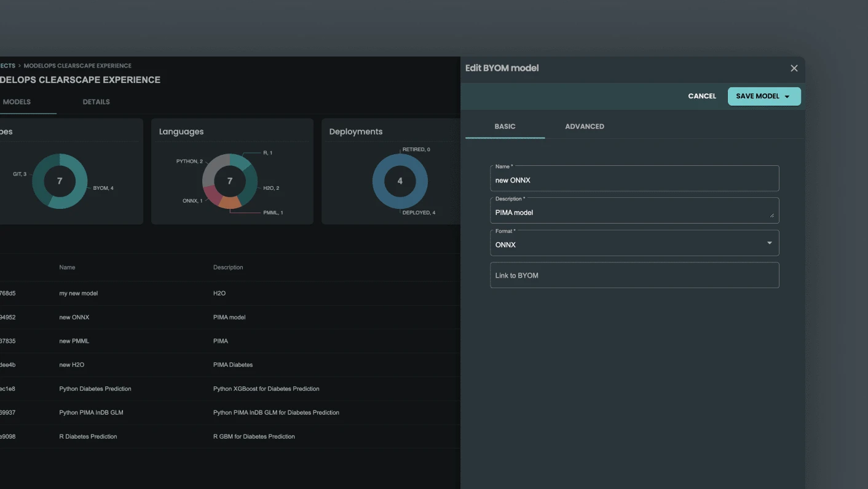Click the 'BYOM, 4' chart label
Viewport: 868px width, 489px height.
[x=103, y=188]
